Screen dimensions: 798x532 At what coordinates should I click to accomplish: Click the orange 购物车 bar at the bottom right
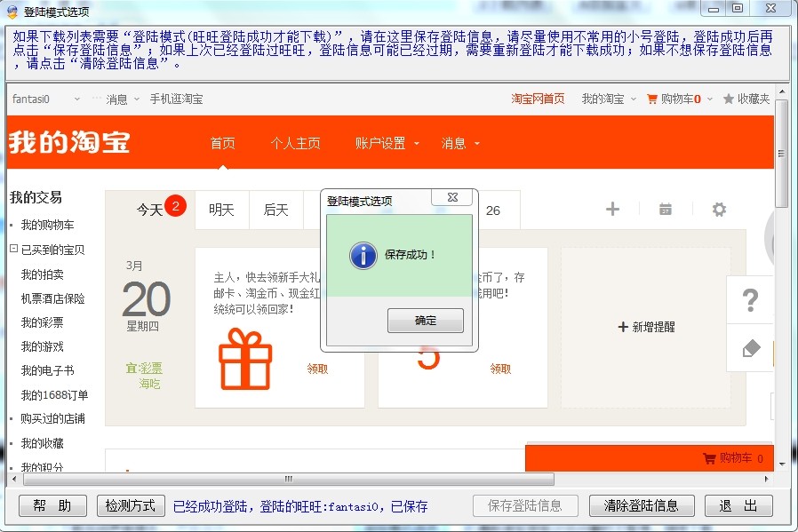point(733,458)
